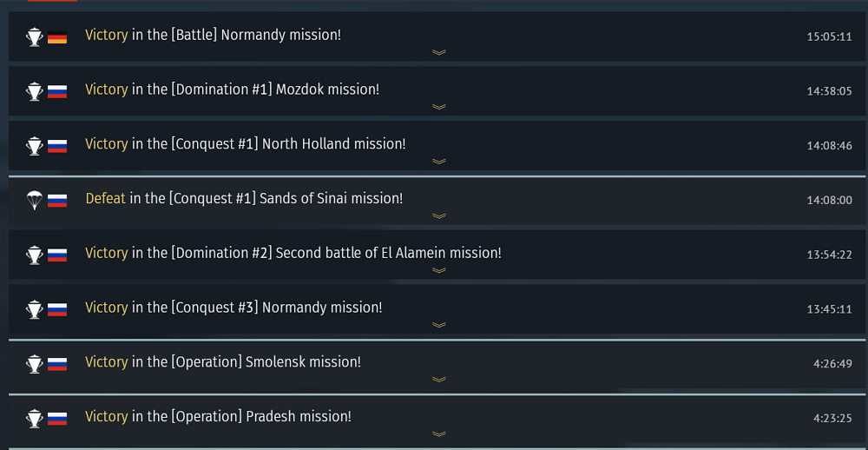Screen dimensions: 868x450
Task: Expand the Battle Normandy mission details chevron
Action: coord(438,52)
